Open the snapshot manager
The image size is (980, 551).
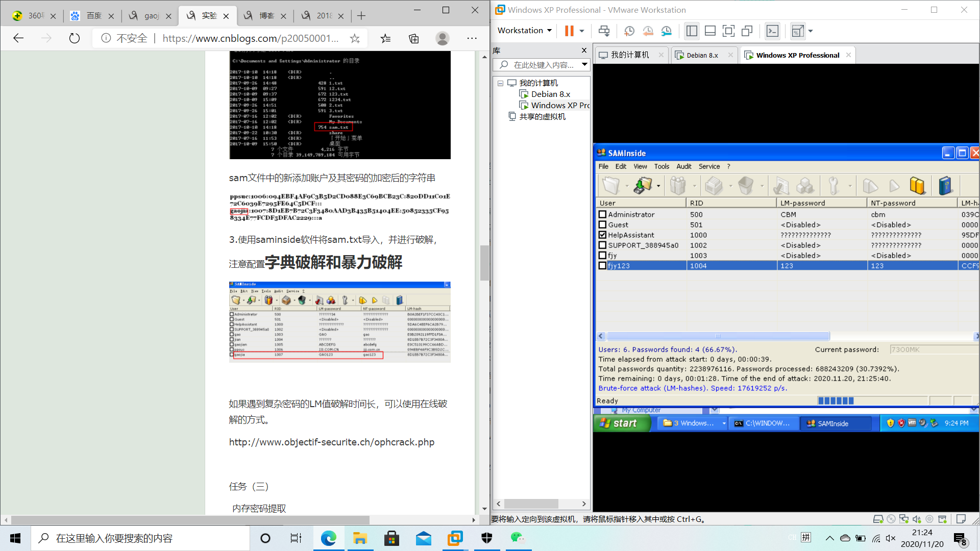pos(667,31)
